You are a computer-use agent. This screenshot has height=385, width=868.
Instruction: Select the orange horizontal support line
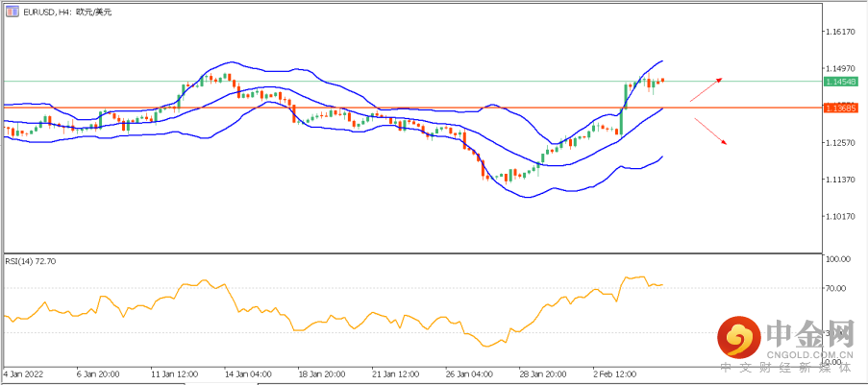click(x=384, y=108)
